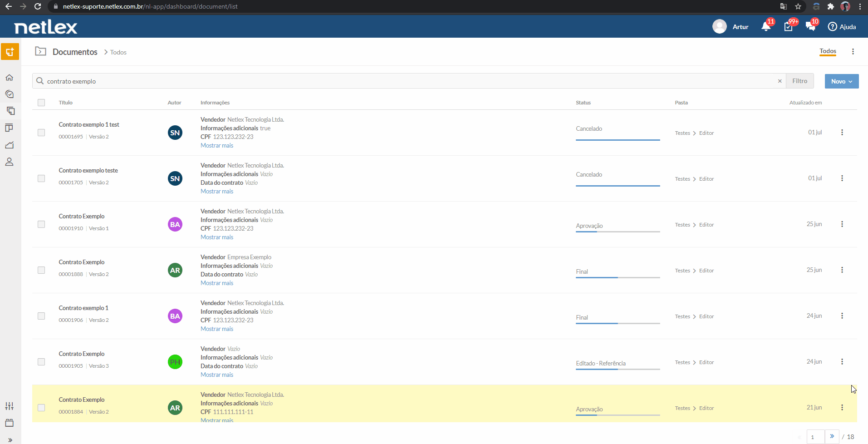868x444 pixels.
Task: Check Contrato exemplo teste row
Action: [x=41, y=178]
